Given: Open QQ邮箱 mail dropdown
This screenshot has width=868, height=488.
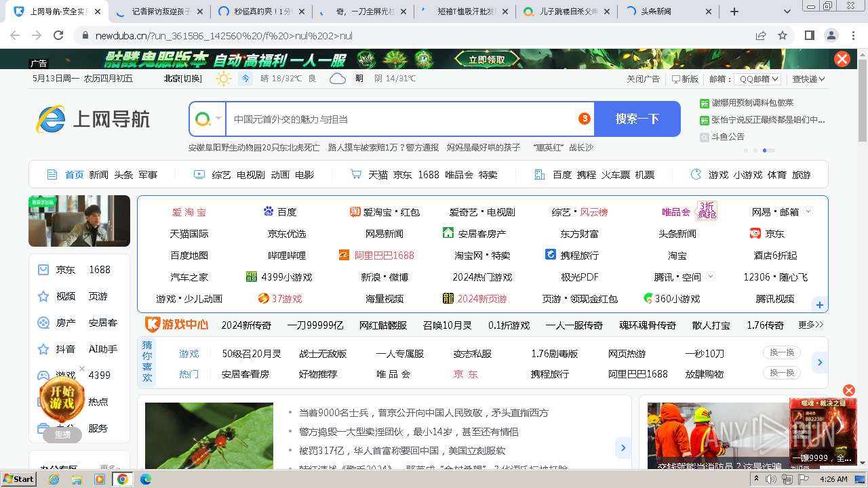Looking at the screenshot, I should tap(757, 79).
